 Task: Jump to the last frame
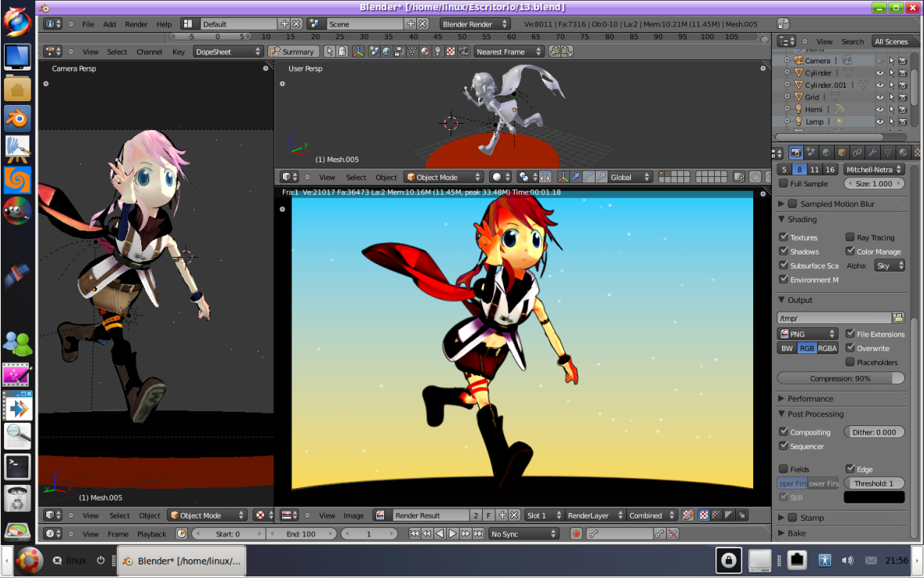[479, 533]
